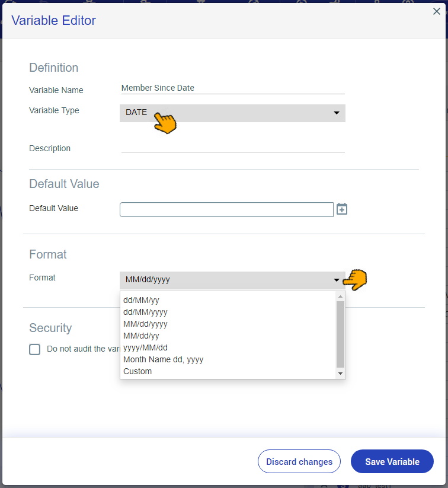Screen dimensions: 448x488
Task: Pick the 'Month Name dd, yyyy' format
Action: [229, 359]
